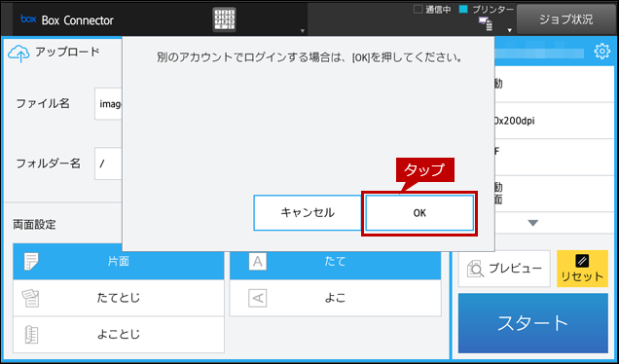Click the プリンター status icon
This screenshot has height=364, width=619.
click(486, 23)
